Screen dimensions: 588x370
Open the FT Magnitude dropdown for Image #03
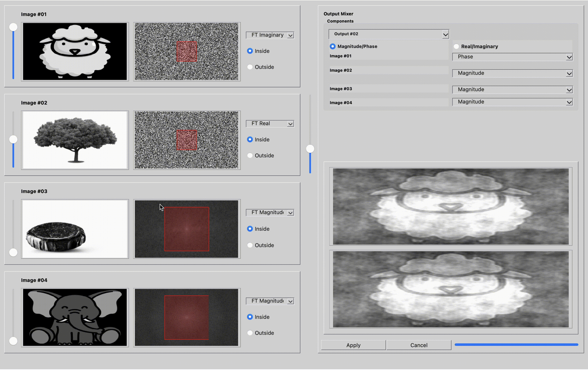[x=270, y=212]
